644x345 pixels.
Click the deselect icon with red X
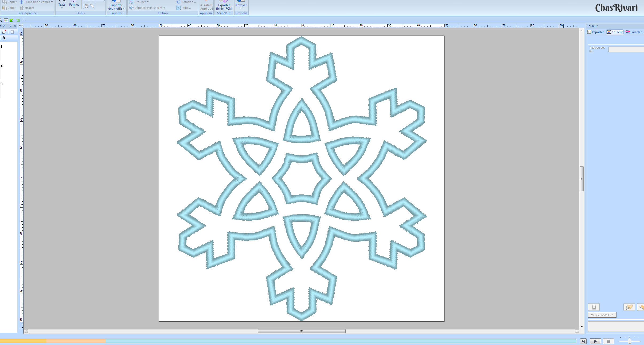[x=4, y=32]
